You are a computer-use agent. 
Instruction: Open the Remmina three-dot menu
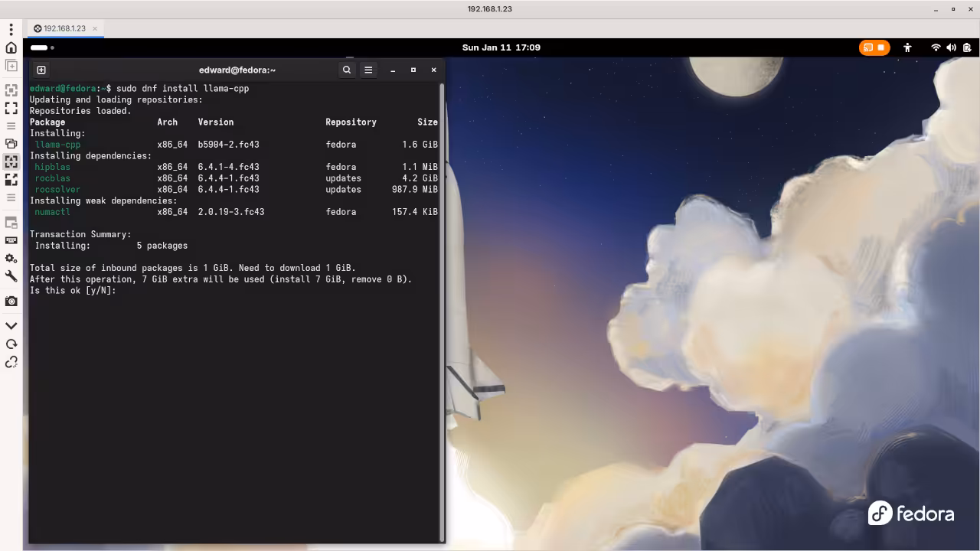click(11, 28)
